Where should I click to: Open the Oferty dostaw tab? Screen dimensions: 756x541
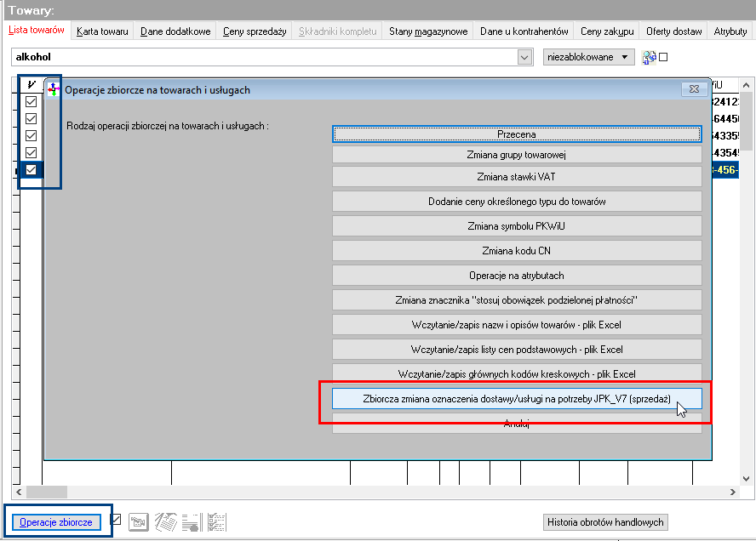(x=674, y=31)
